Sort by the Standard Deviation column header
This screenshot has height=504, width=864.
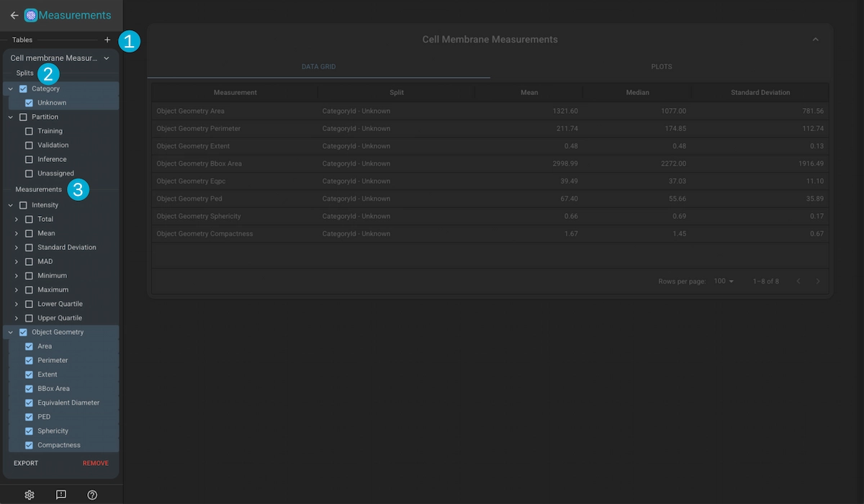(x=760, y=93)
